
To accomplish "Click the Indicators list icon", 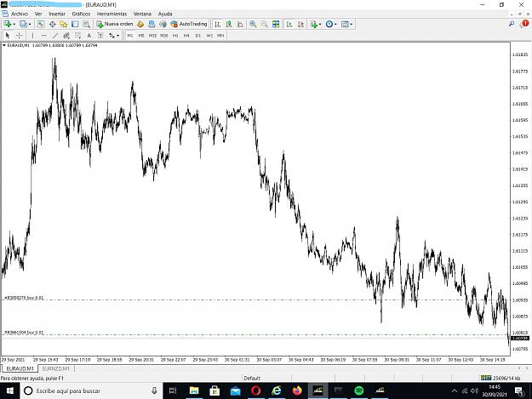I will [x=313, y=24].
